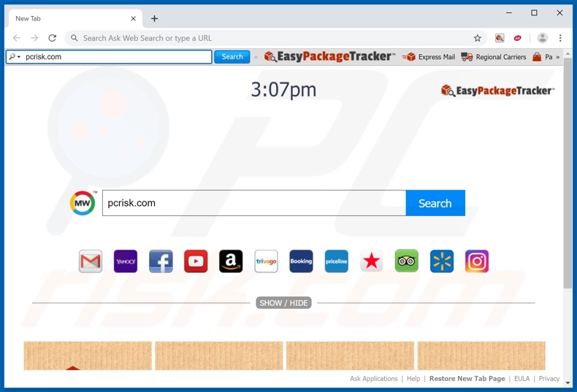Viewport: 577px width, 392px height.
Task: Open the Instagram shortcut icon
Action: (477, 261)
